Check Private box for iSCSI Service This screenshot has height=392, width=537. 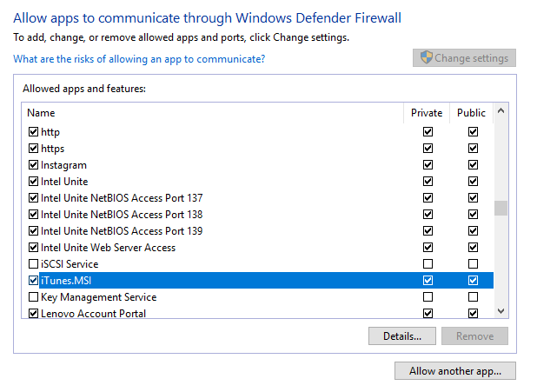428,264
